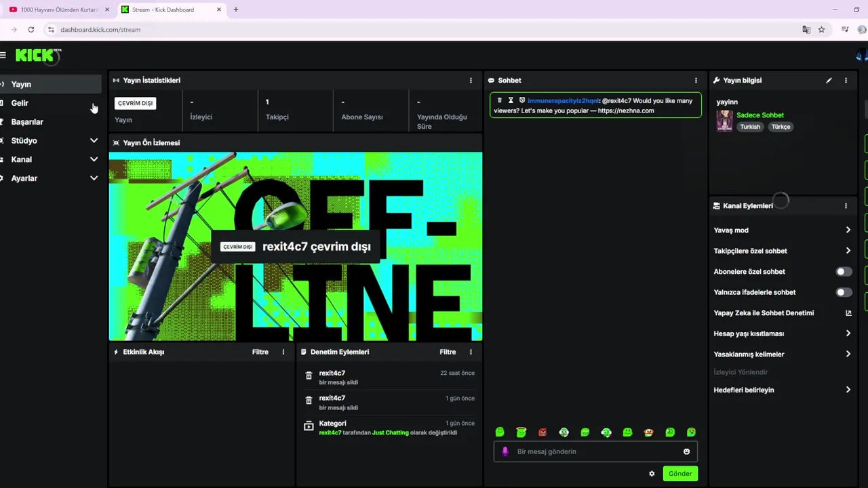The image size is (868, 488).
Task: Open Filtre in Denetim Eylemleri panel
Action: (448, 352)
